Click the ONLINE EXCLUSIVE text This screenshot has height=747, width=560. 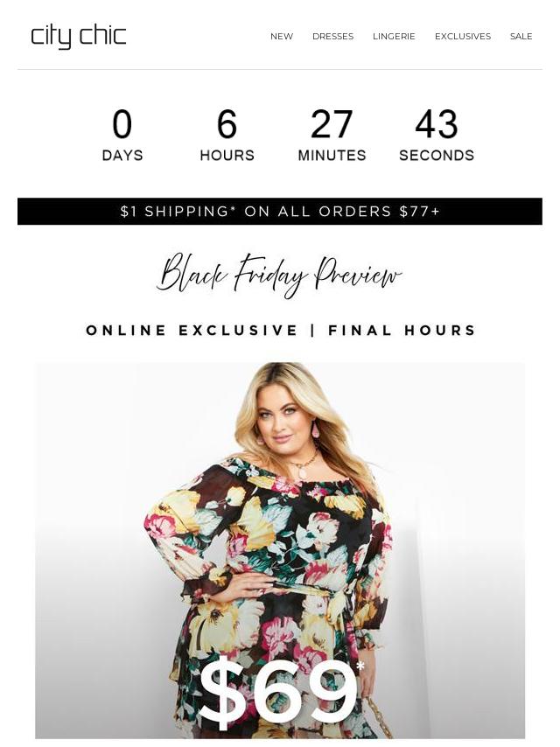coord(192,330)
